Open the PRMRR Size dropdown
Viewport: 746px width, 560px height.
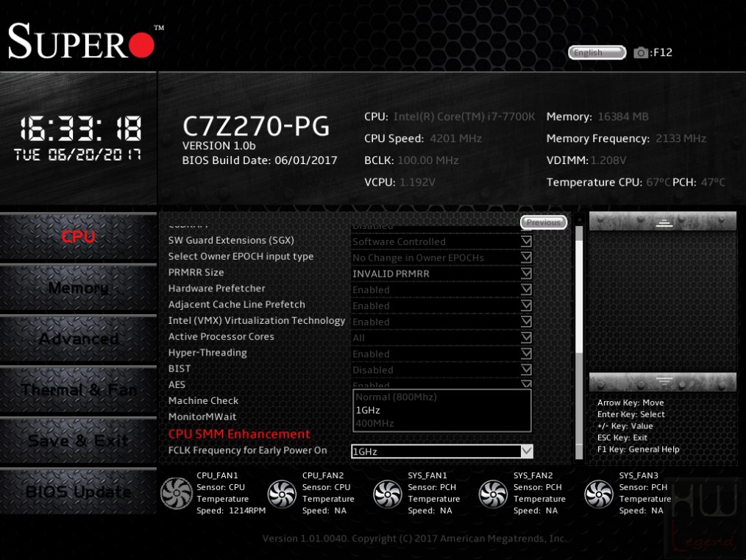pos(441,274)
